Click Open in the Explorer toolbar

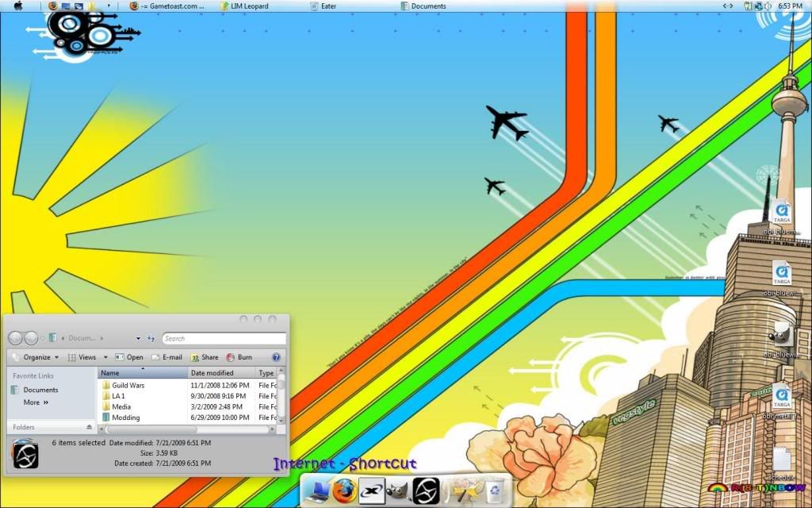pyautogui.click(x=129, y=357)
